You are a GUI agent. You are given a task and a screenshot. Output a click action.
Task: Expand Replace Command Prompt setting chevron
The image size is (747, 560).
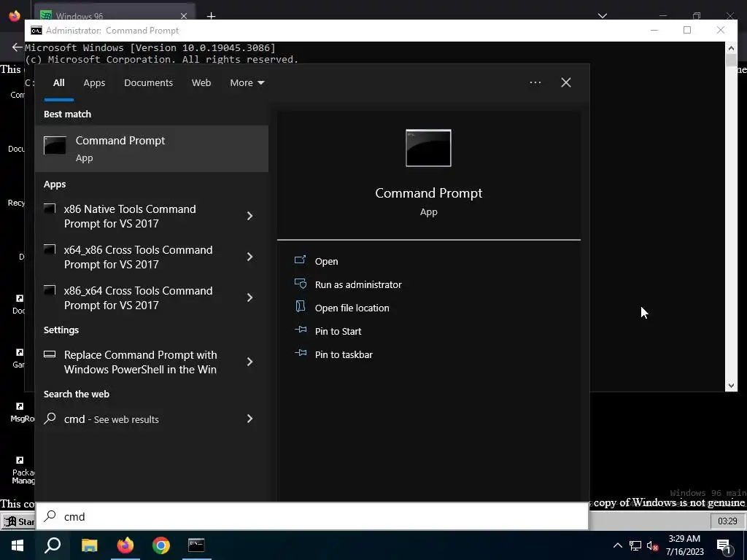(x=249, y=362)
